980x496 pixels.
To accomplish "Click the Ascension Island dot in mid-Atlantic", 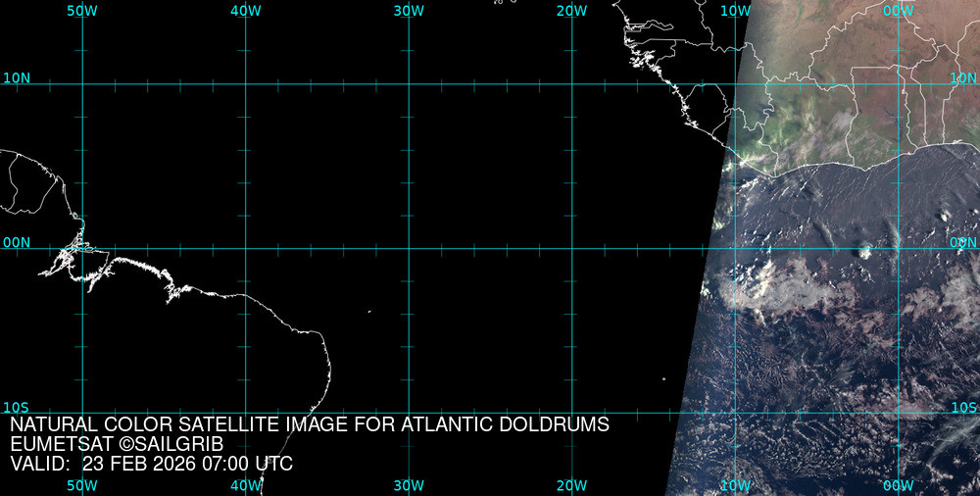I will coord(663,378).
